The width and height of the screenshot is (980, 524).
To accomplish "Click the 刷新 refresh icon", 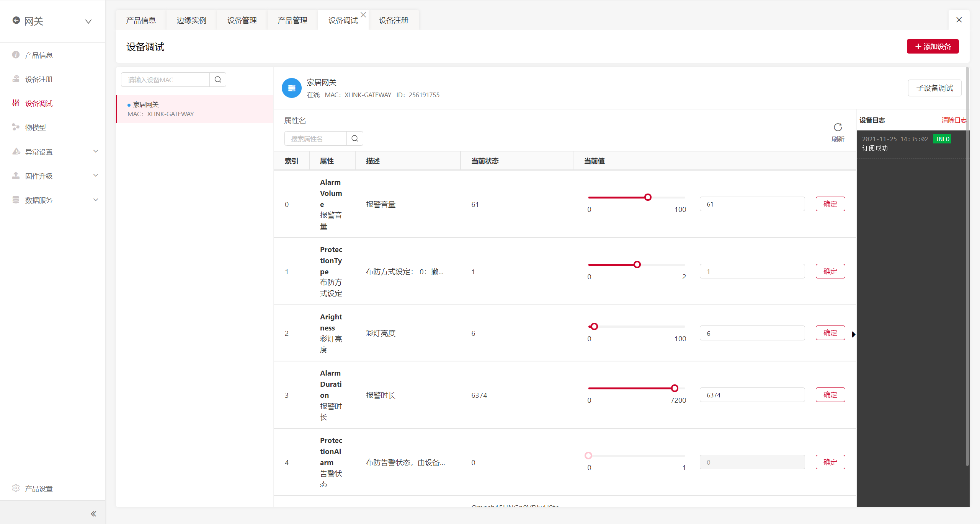I will click(x=838, y=128).
